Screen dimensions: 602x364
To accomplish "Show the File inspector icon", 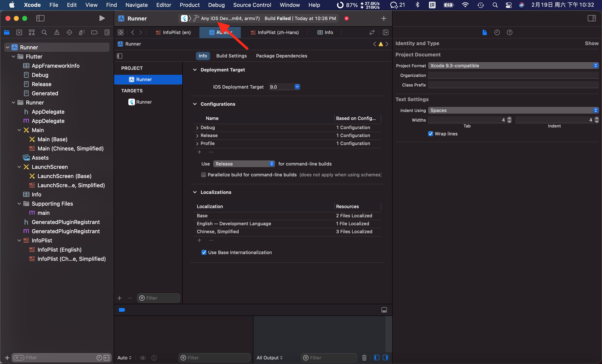I will coord(485,32).
